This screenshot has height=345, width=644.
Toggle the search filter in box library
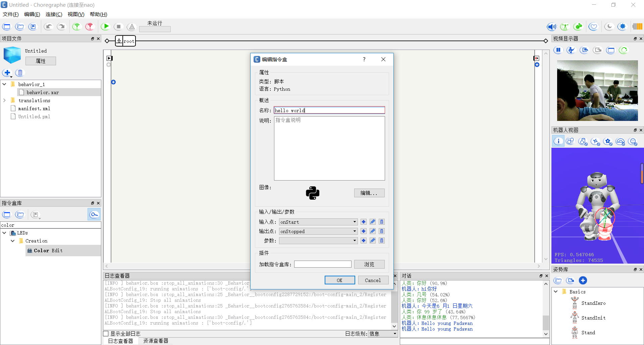(94, 214)
